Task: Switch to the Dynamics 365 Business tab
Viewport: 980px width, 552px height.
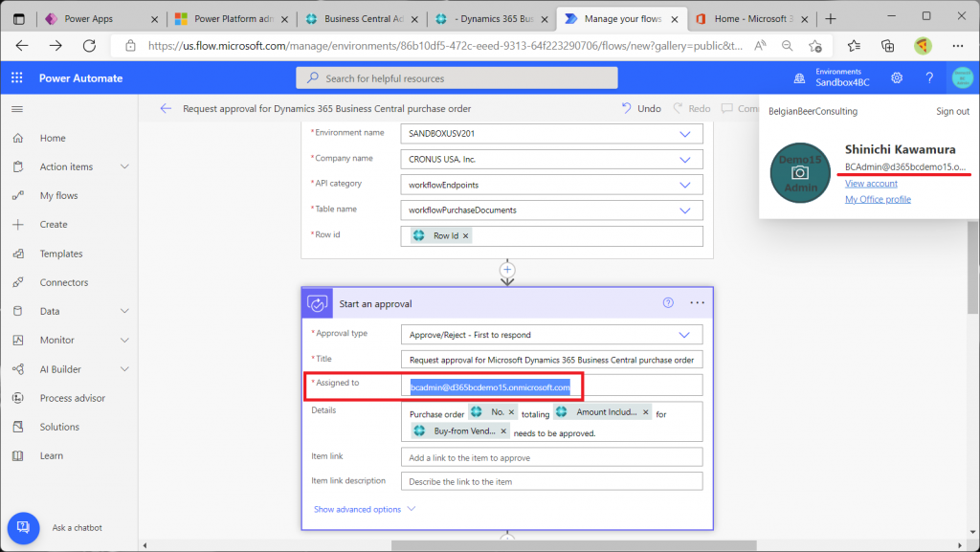Action: [x=491, y=19]
